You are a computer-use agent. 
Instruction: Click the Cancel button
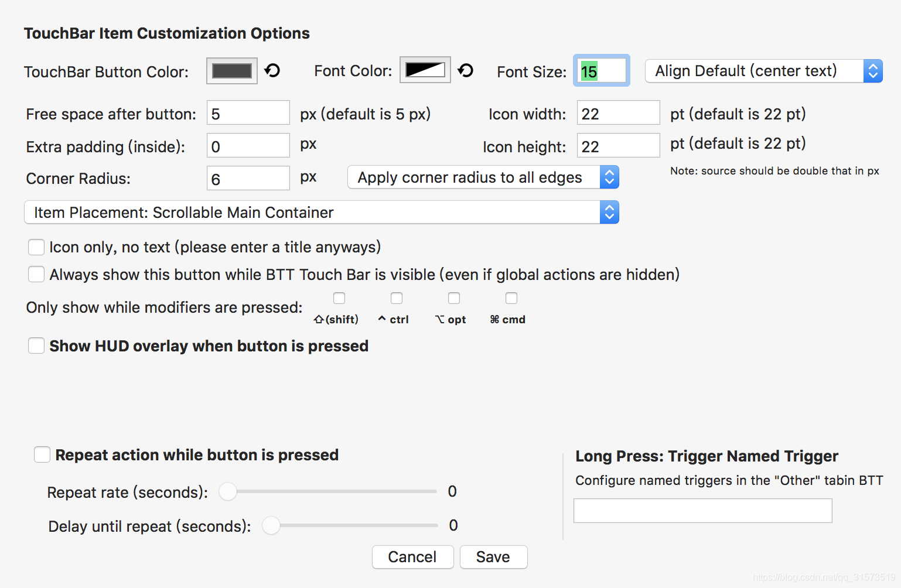pyautogui.click(x=412, y=557)
